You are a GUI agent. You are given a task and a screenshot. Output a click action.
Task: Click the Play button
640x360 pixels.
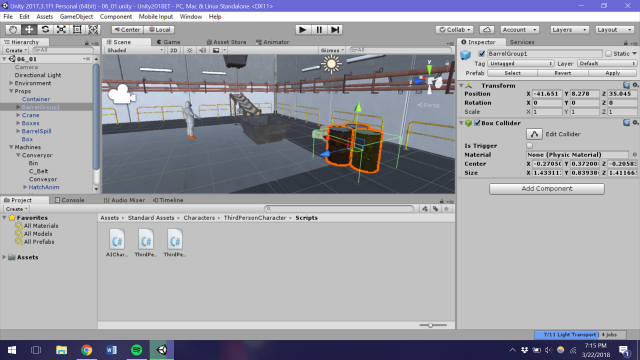pos(302,30)
